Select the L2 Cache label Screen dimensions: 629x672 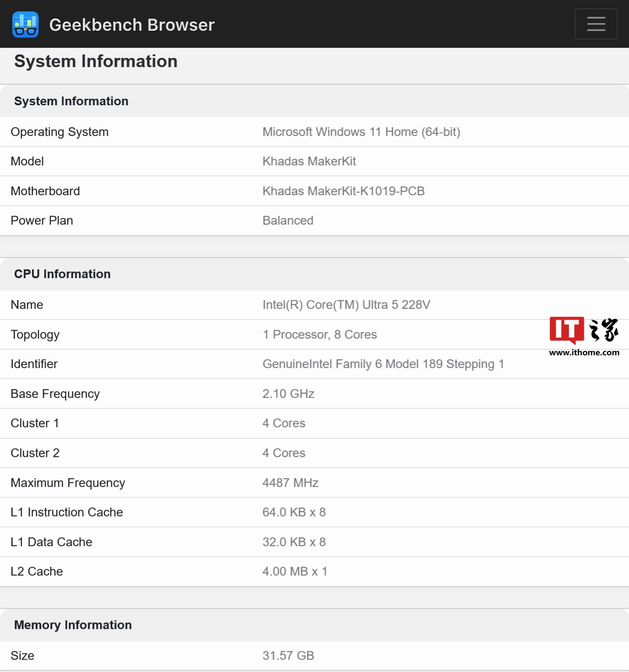[x=37, y=572]
